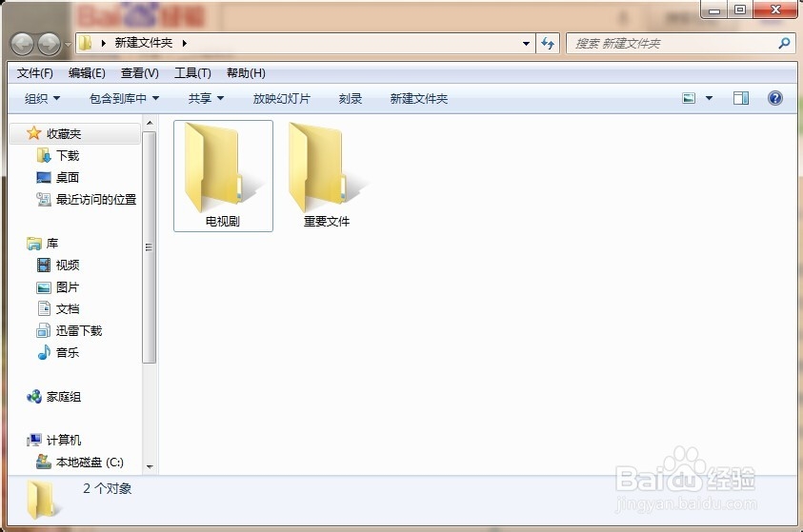Select 计算机 in the navigation pane
This screenshot has height=532, width=803.
coord(64,441)
